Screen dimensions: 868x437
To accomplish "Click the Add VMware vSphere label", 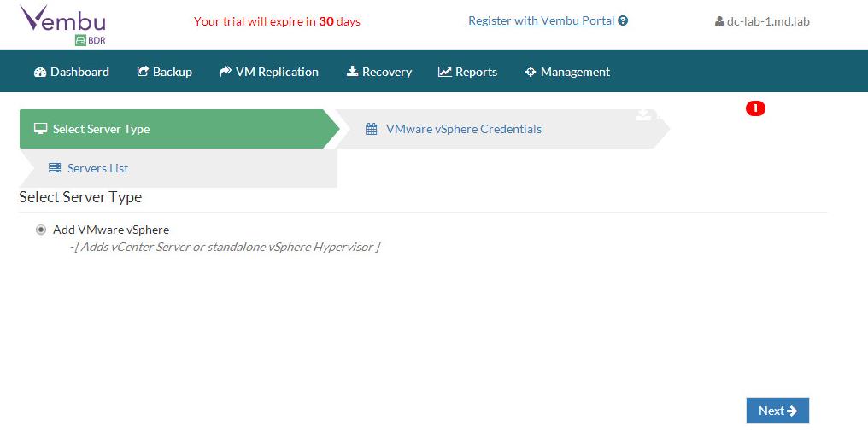I will 111,230.
